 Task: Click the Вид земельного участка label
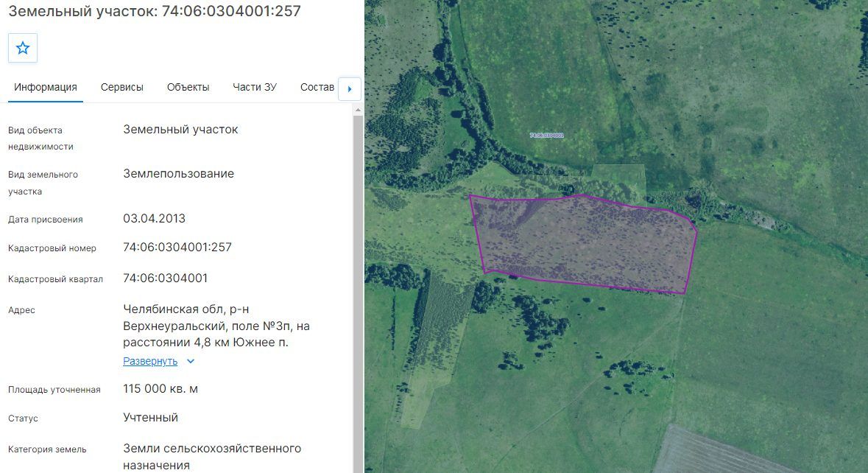point(43,183)
